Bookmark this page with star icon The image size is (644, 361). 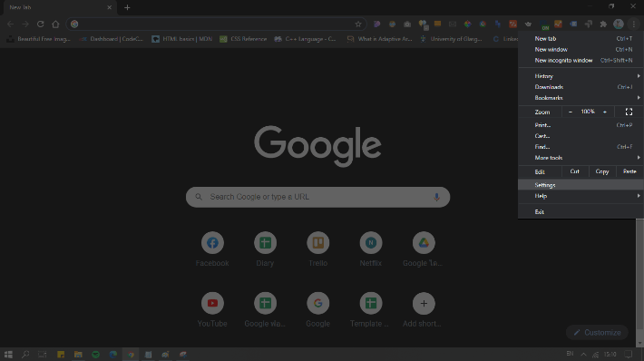point(358,24)
